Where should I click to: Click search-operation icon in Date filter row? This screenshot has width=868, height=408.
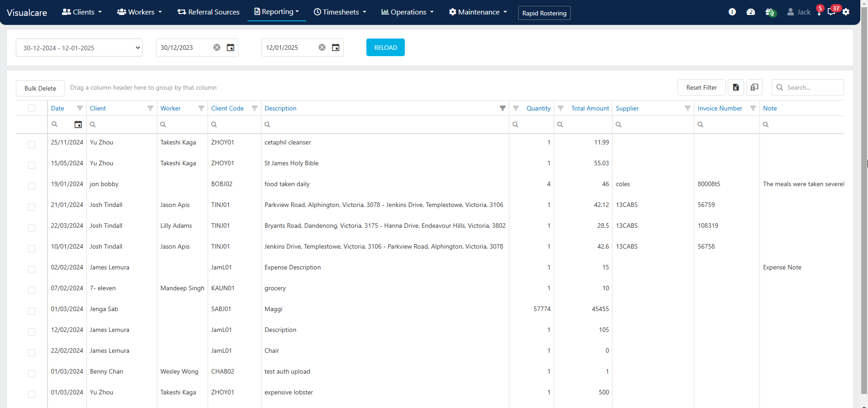click(55, 125)
